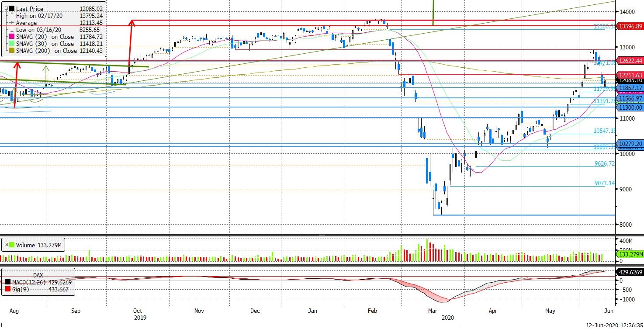Click the Low marker icon in legend
644x329 pixels.
click(x=12, y=30)
